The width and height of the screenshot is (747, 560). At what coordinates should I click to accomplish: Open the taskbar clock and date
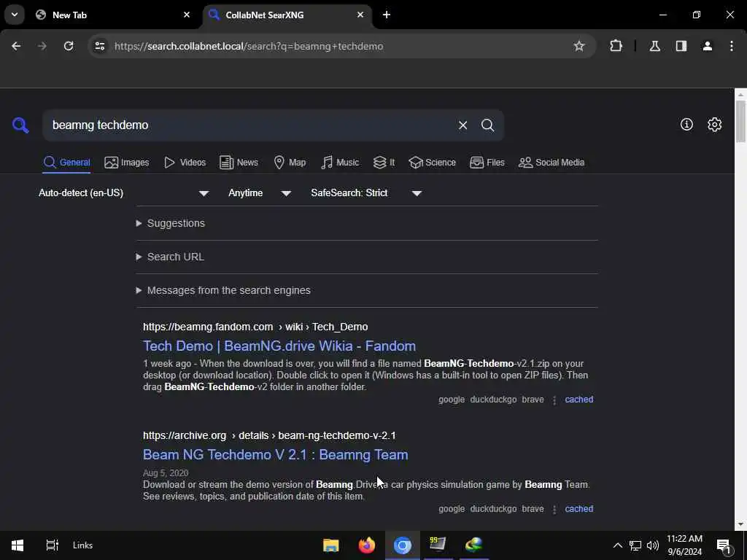pos(684,545)
